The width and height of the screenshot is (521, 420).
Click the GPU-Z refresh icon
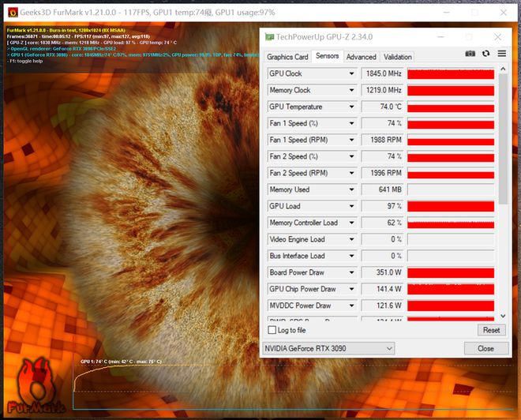[485, 54]
